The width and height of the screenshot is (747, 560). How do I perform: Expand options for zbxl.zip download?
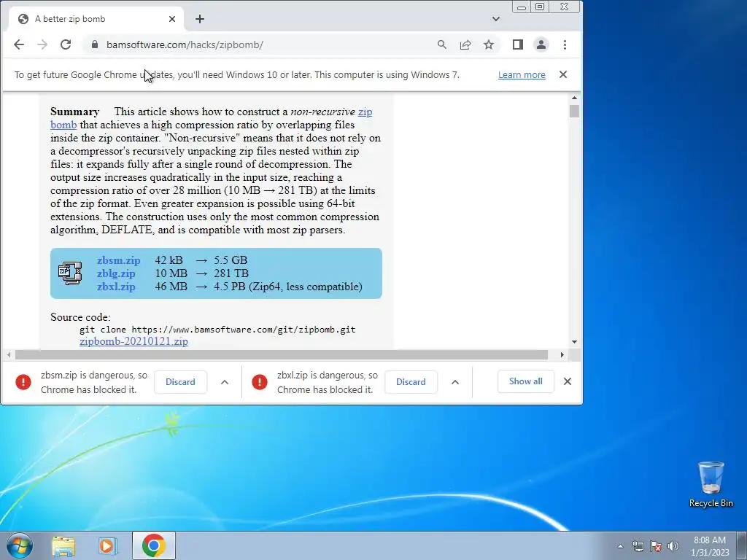[455, 382]
